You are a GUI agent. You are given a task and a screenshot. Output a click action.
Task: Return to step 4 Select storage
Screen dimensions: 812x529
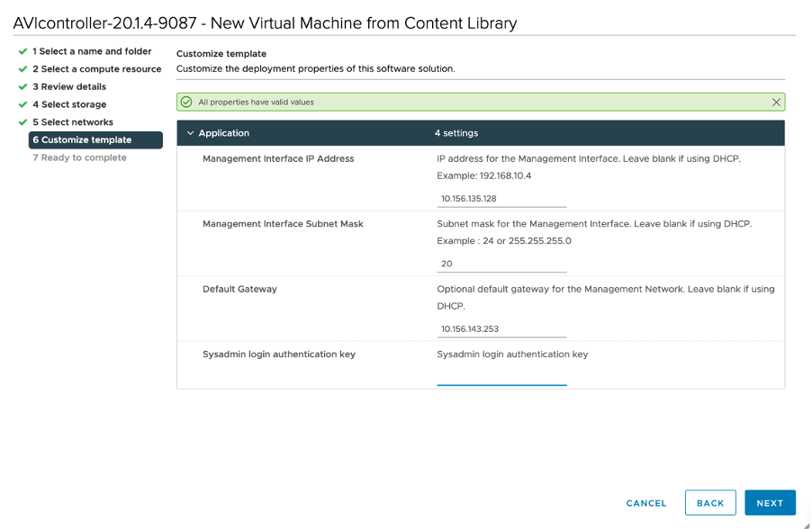(x=69, y=104)
